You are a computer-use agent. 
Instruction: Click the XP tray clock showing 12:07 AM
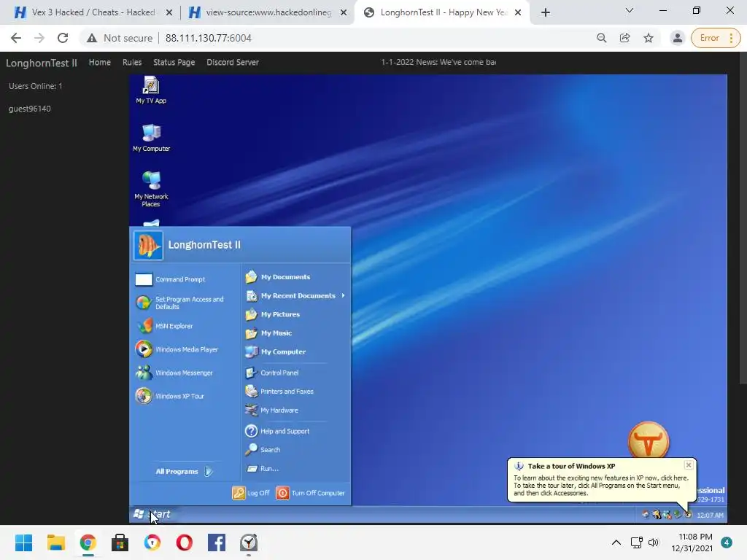click(x=709, y=515)
